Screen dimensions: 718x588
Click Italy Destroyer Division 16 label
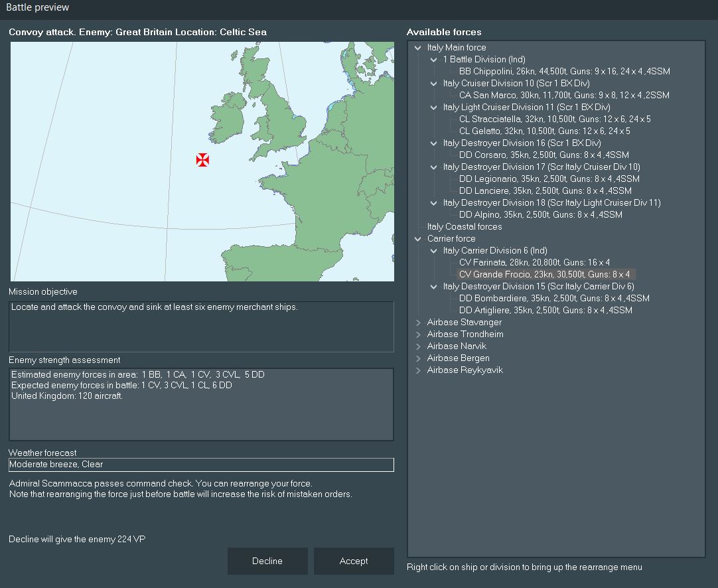pos(522,143)
